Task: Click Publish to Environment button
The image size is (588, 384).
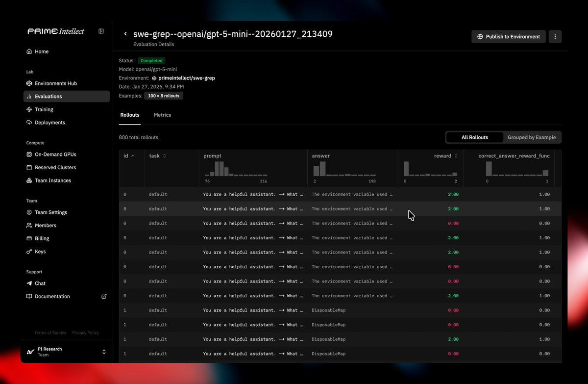Action: coord(509,37)
